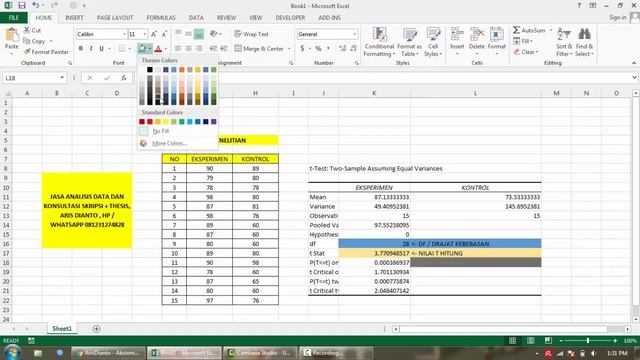Open the Number group dialog launcher
640x360 pixels.
point(357,63)
